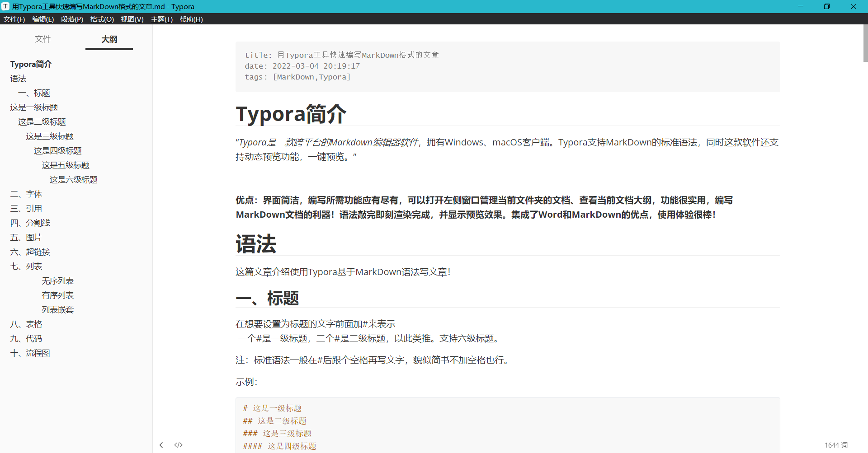Click the 一、标题 heading in document
Image resolution: width=868 pixels, height=453 pixels.
(267, 298)
